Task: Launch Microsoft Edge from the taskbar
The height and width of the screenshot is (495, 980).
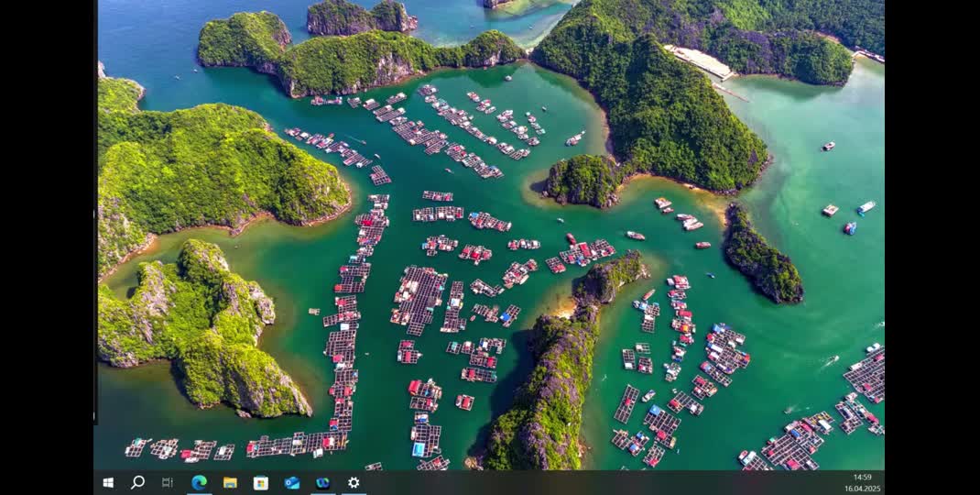Action: (199, 482)
